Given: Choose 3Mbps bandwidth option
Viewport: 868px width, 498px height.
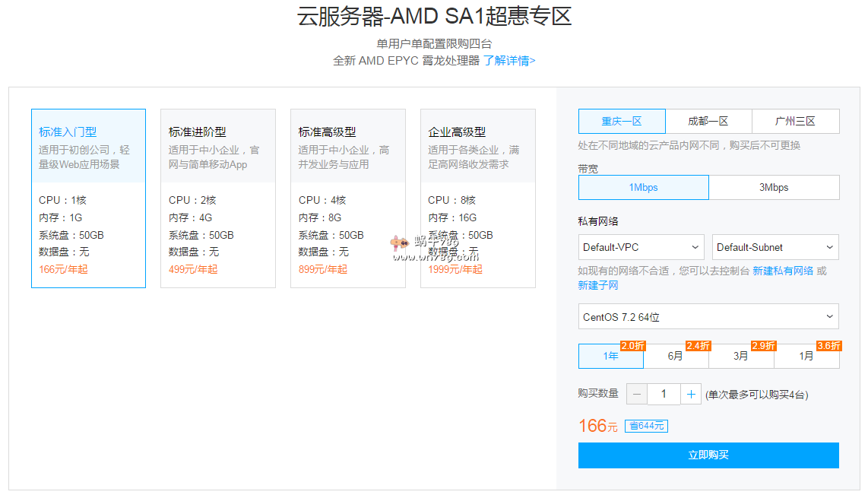Looking at the screenshot, I should pyautogui.click(x=774, y=188).
